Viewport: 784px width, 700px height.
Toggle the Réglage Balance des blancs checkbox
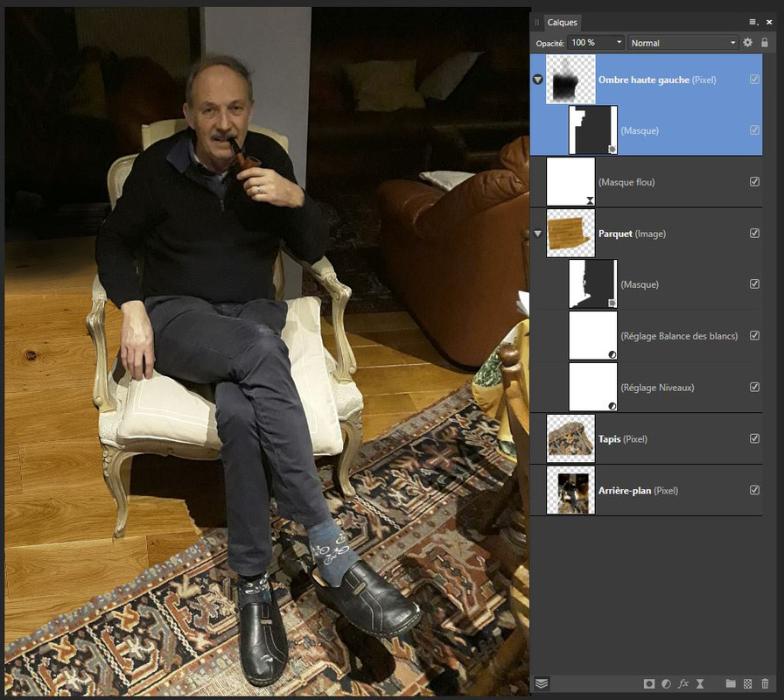[x=754, y=335]
